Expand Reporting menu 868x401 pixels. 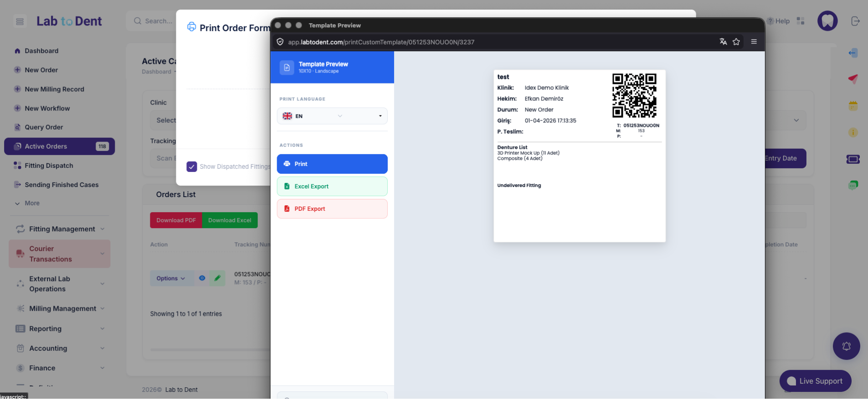point(59,328)
